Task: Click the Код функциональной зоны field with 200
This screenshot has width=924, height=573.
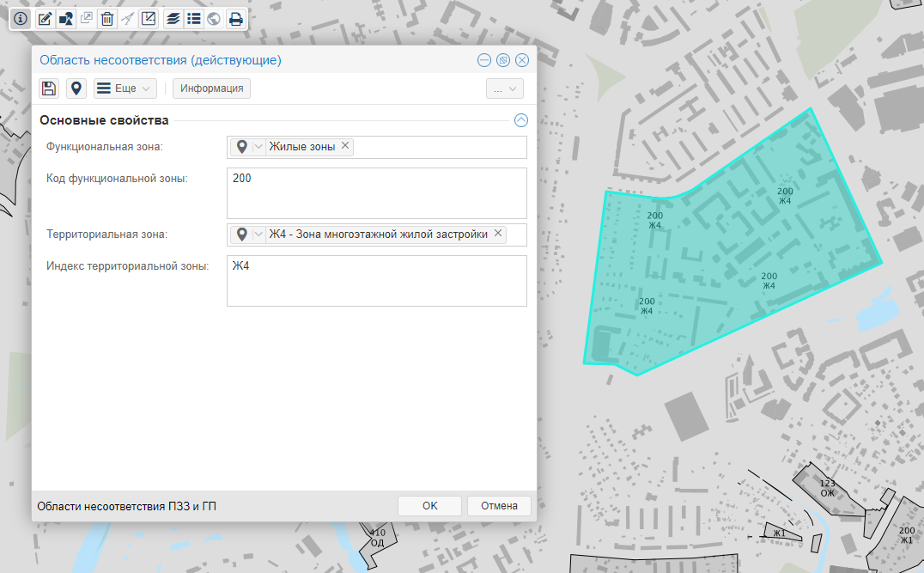Action: [x=376, y=193]
